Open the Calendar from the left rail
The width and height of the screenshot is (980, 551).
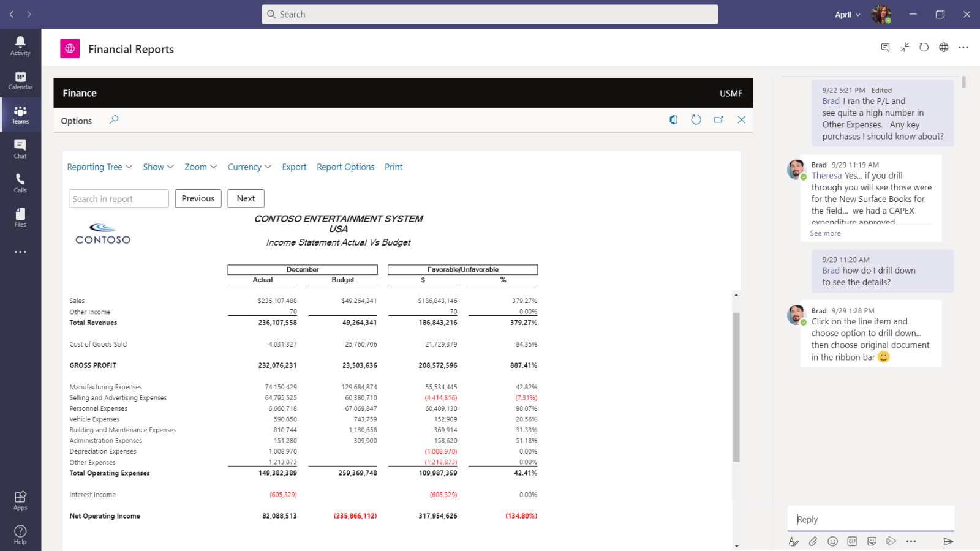pyautogui.click(x=20, y=80)
